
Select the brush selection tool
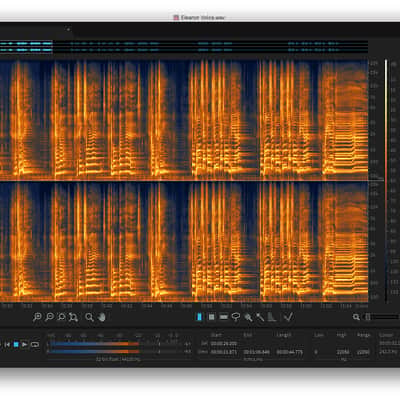click(x=248, y=317)
